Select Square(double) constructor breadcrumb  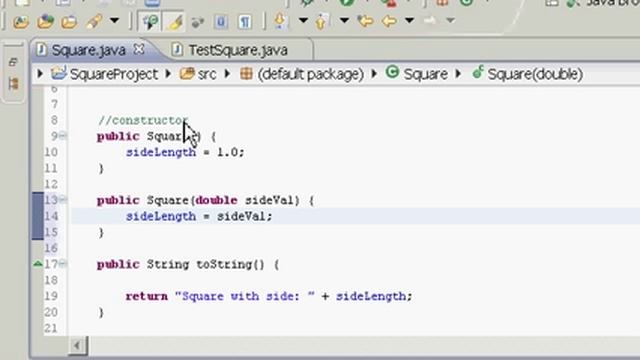(535, 74)
